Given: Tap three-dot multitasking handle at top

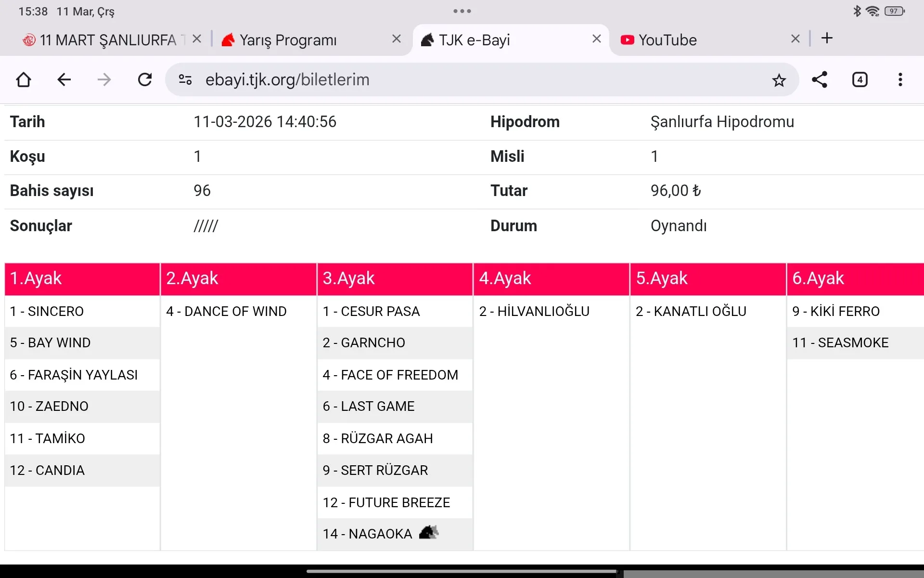Looking at the screenshot, I should pos(462,11).
